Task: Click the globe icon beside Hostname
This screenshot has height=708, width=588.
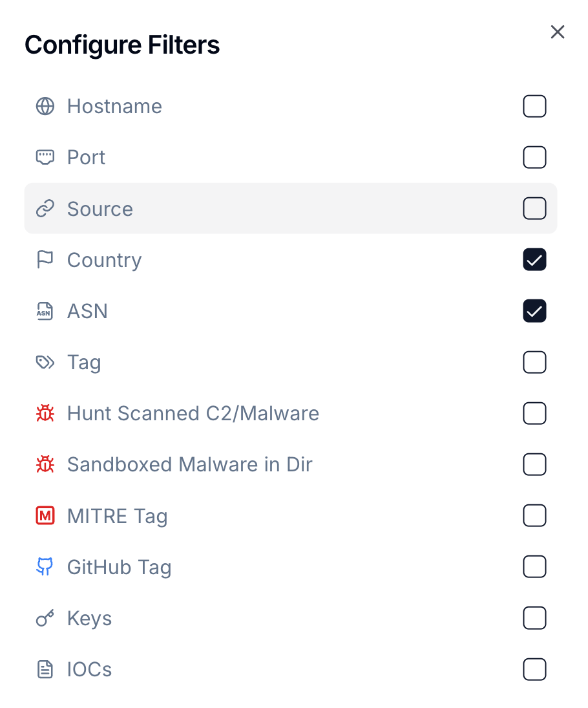Action: coord(45,106)
